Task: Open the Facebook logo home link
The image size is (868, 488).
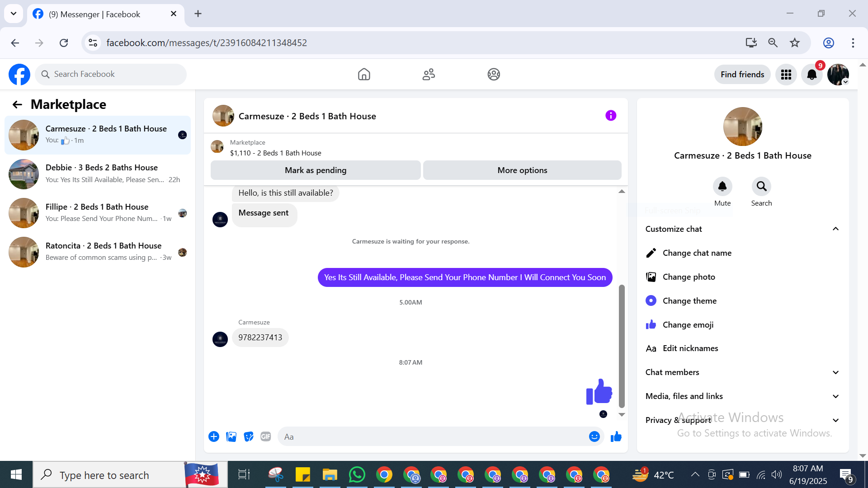Action: pos(19,74)
